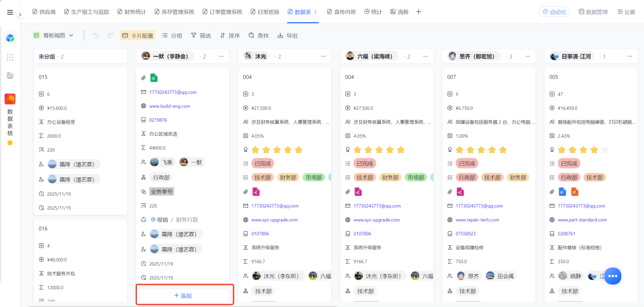Open card 015 in 未分组 column
The image size is (644, 307).
tap(81, 141)
